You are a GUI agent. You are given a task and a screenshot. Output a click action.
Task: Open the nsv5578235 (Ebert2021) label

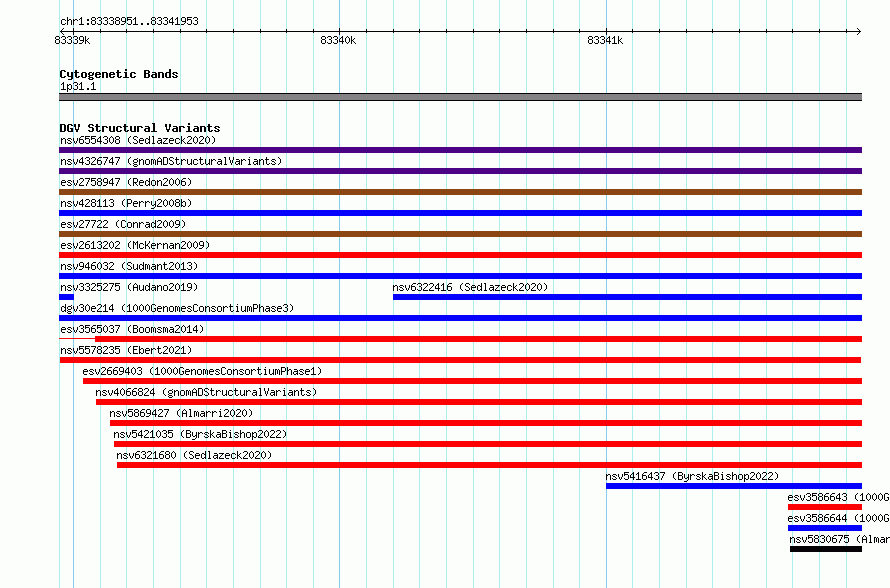[126, 350]
